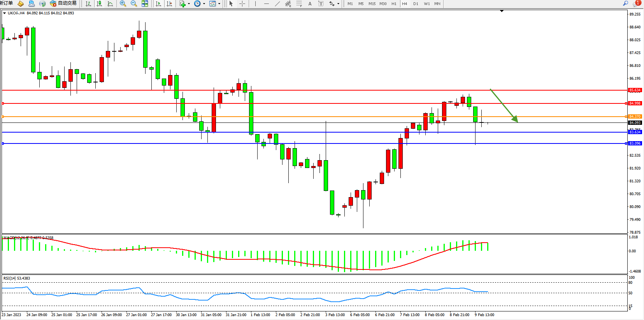Zoom in on the chart
The height and width of the screenshot is (320, 644).
click(x=123, y=4)
